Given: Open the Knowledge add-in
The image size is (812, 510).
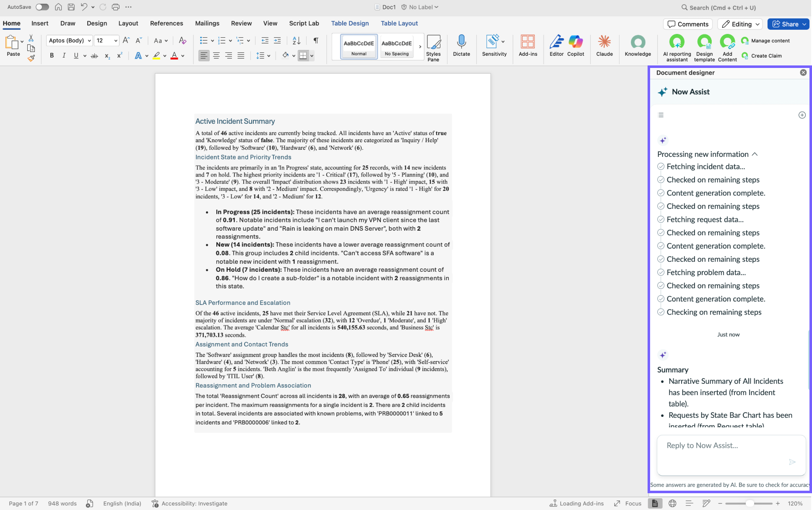Looking at the screenshot, I should [x=638, y=46].
